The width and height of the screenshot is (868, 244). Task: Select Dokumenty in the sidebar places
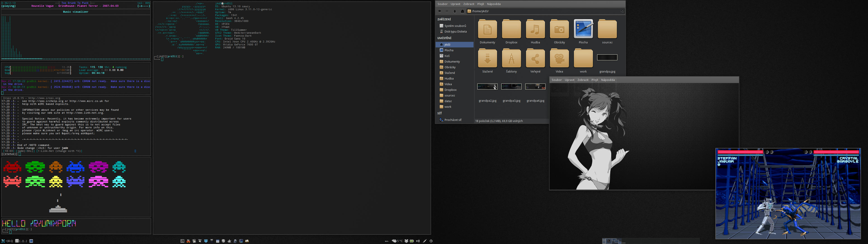[455, 62]
